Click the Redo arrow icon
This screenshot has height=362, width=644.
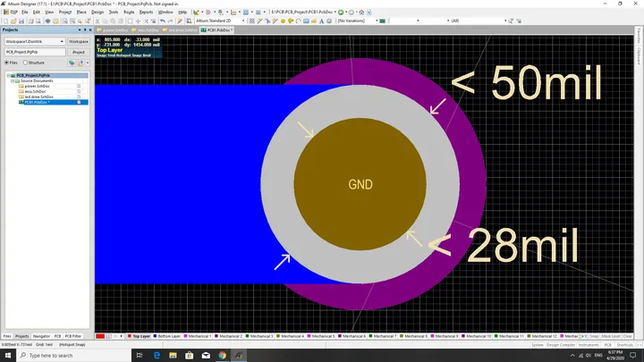[x=170, y=21]
